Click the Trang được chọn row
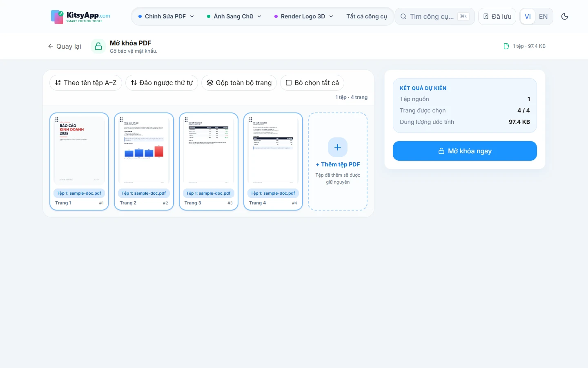This screenshot has height=368, width=588. coord(465,110)
